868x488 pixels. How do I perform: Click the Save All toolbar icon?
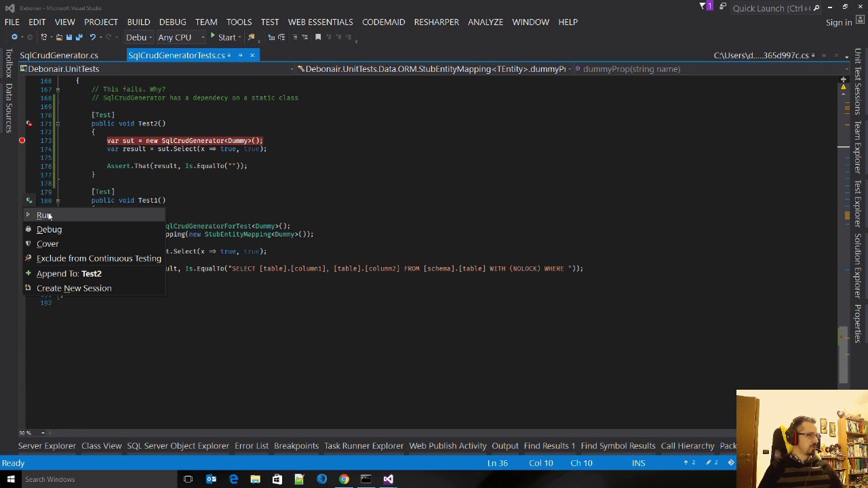click(x=79, y=37)
